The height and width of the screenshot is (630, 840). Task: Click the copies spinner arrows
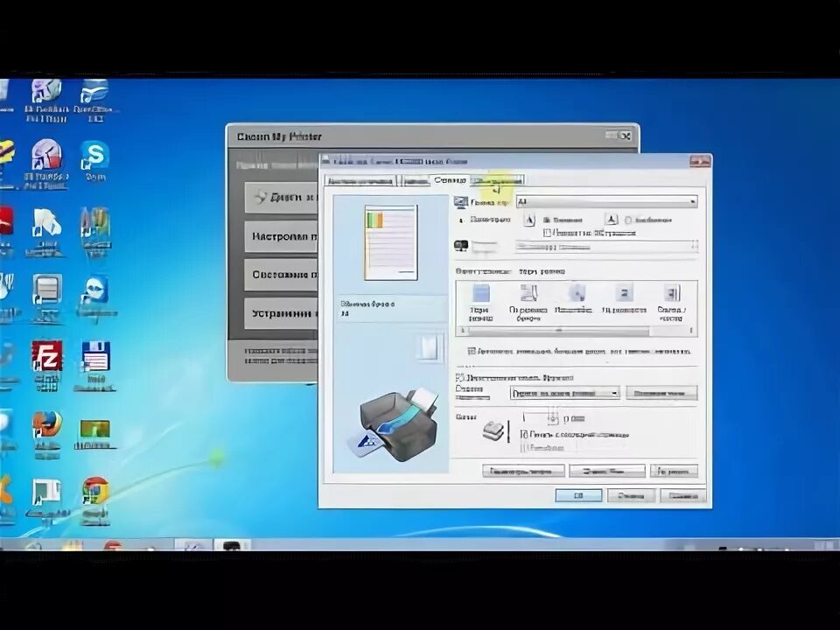(x=552, y=418)
